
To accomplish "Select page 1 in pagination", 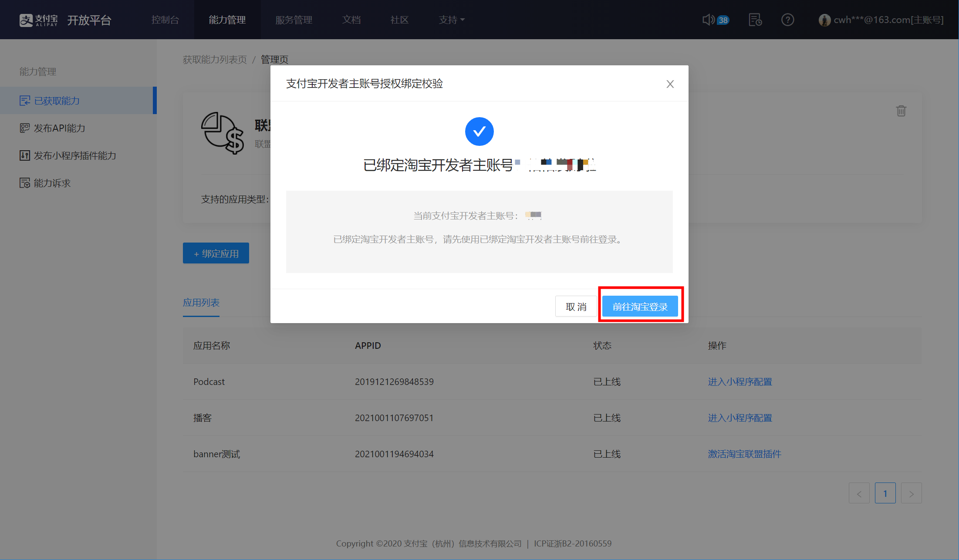I will pos(885,493).
